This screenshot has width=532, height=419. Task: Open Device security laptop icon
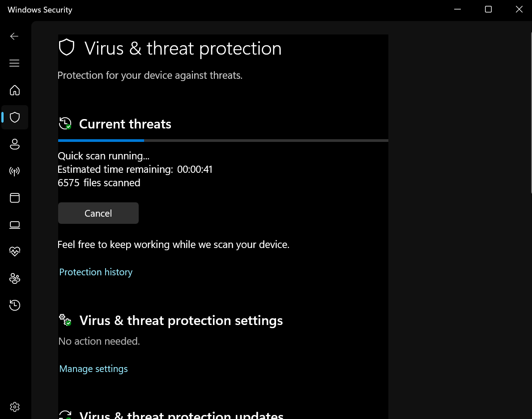pos(15,225)
